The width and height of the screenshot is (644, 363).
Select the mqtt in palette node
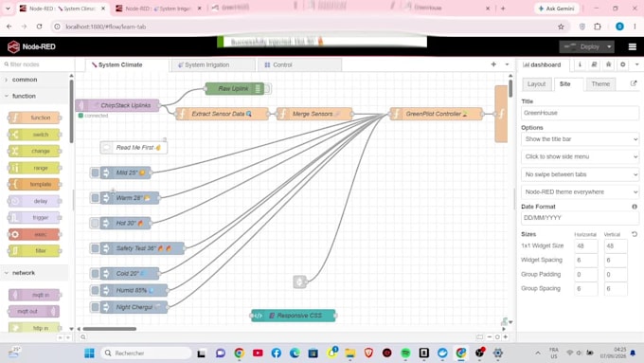[34, 295]
